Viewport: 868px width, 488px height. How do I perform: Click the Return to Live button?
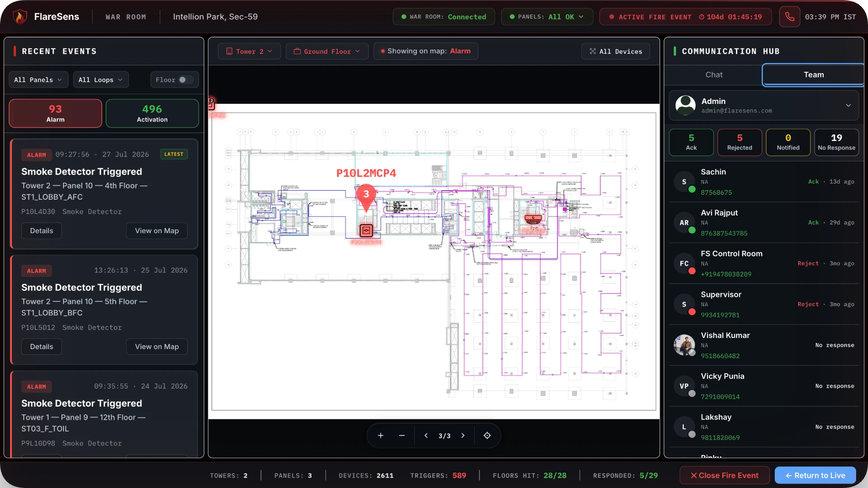coord(815,475)
